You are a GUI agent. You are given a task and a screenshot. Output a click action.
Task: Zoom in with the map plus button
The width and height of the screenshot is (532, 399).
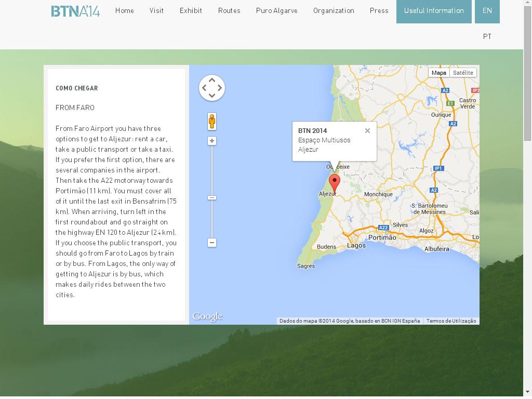[x=212, y=141]
